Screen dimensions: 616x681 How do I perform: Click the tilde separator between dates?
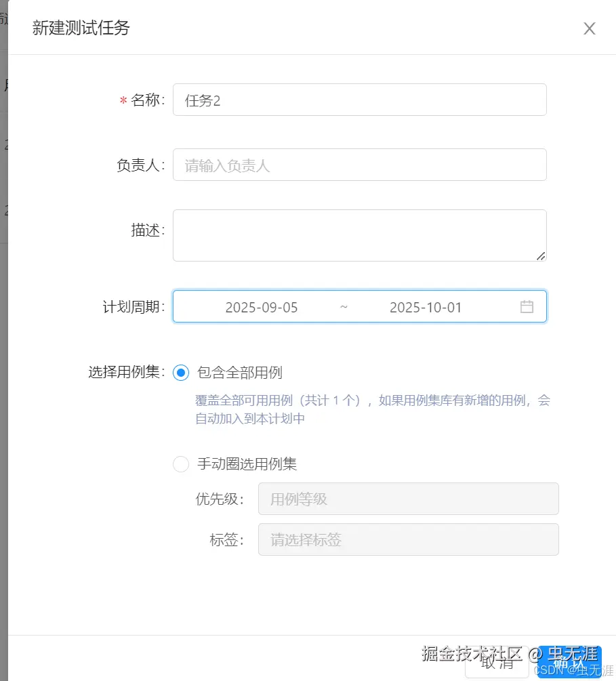coord(344,306)
